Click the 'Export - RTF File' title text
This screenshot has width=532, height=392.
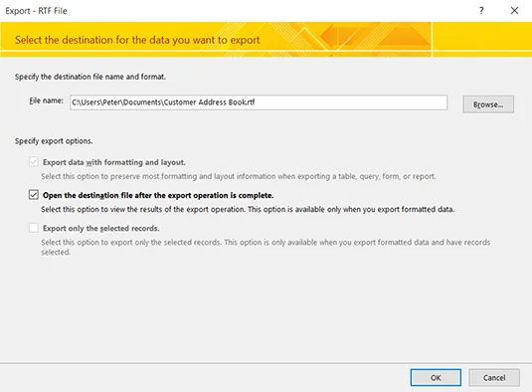37,11
